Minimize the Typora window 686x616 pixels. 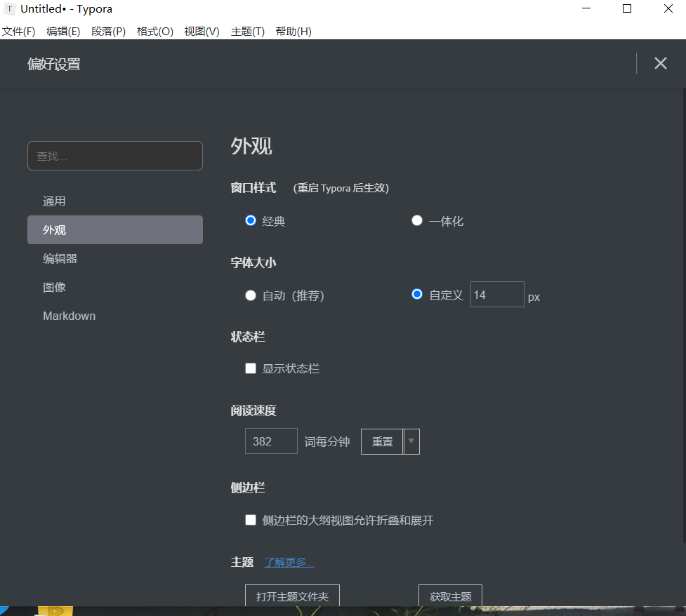click(x=586, y=8)
